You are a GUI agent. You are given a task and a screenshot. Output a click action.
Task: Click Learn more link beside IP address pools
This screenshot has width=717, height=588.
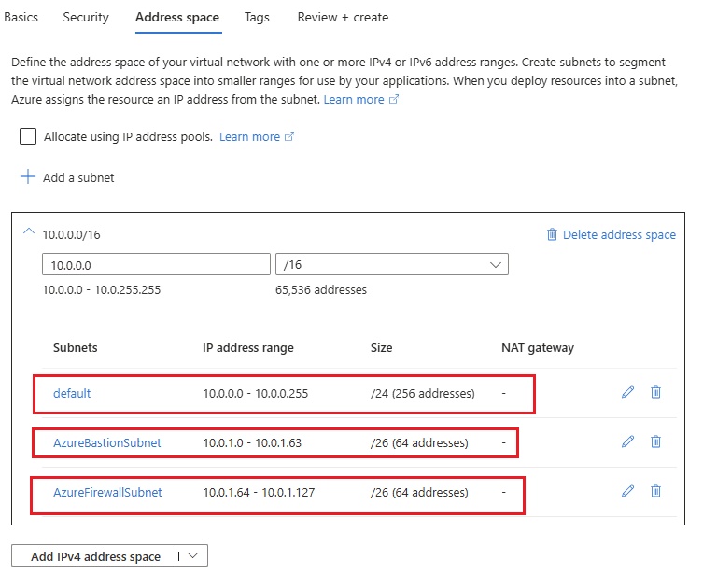pyautogui.click(x=250, y=136)
